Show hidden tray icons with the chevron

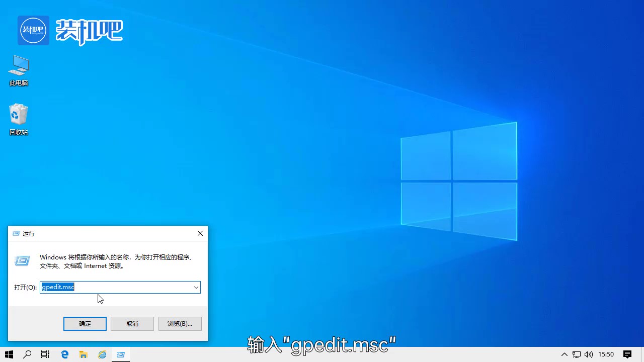pyautogui.click(x=564, y=354)
